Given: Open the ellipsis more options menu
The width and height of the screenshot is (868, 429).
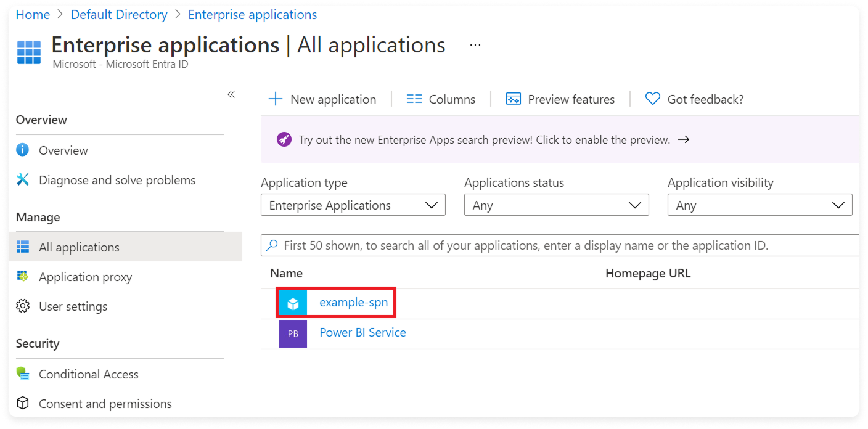Looking at the screenshot, I should pyautogui.click(x=475, y=46).
